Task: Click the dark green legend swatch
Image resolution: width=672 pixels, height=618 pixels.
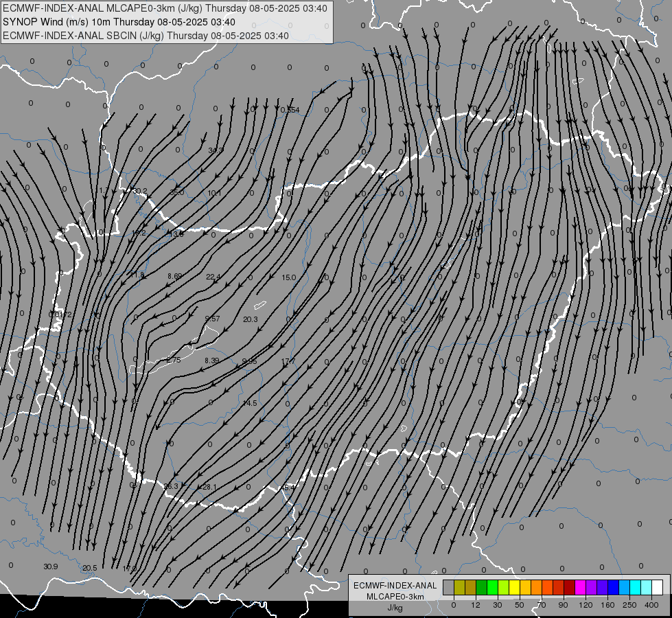Action: 482,587
